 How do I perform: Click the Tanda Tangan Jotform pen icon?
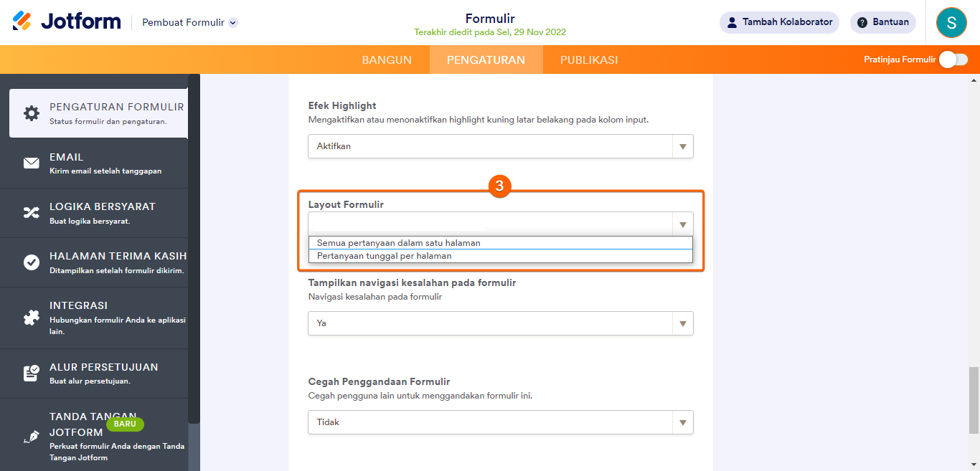32,437
